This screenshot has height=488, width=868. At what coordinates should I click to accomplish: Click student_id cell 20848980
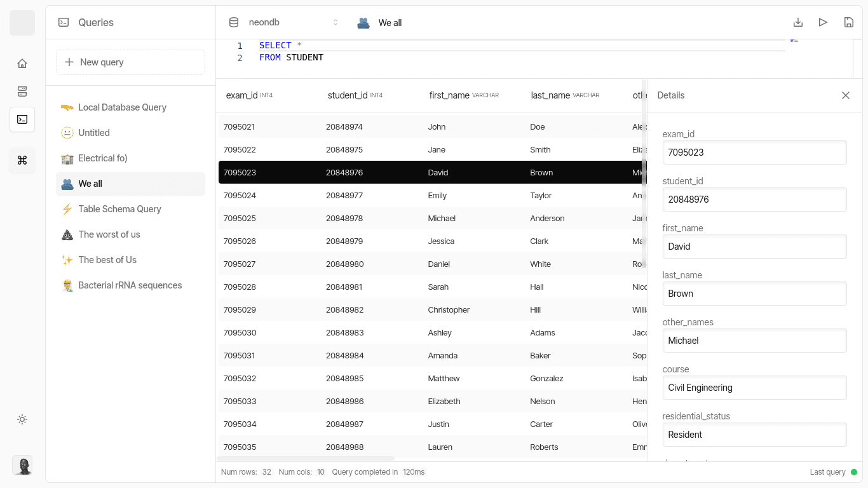[345, 264]
